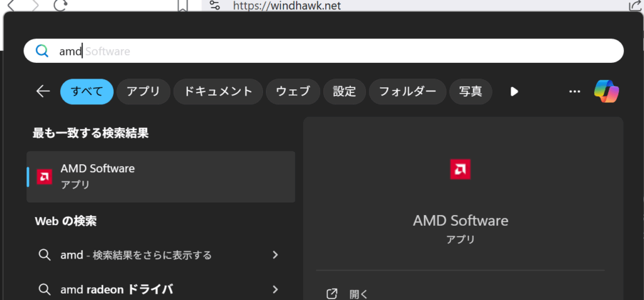
Task: Click the AMD Software title in preview pane
Action: [x=460, y=221]
